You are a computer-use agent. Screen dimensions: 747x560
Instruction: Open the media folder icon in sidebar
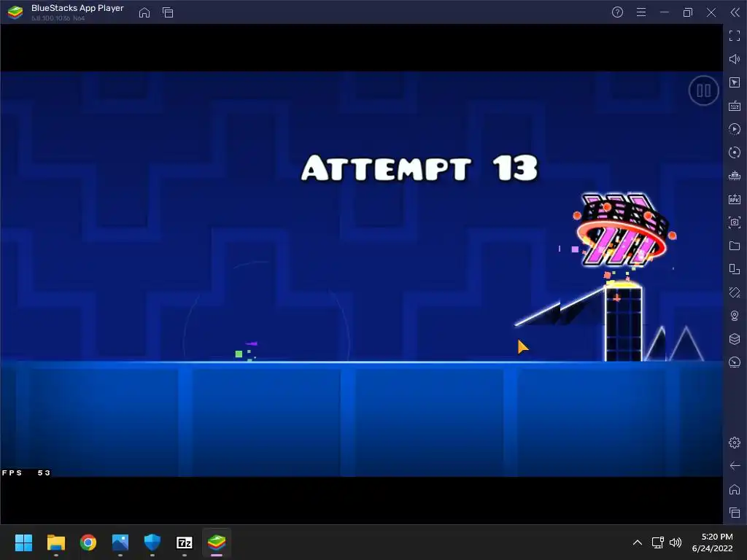735,246
